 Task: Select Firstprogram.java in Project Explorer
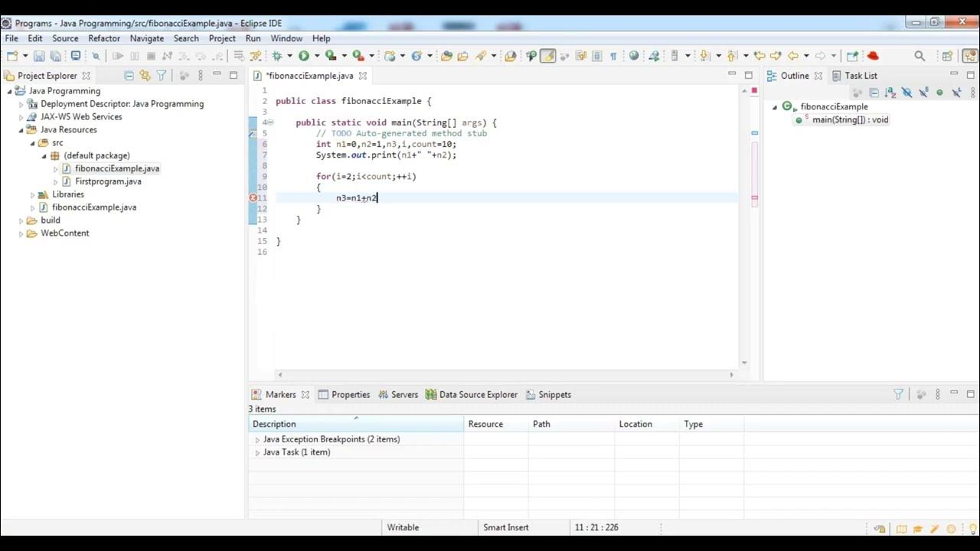coord(108,181)
